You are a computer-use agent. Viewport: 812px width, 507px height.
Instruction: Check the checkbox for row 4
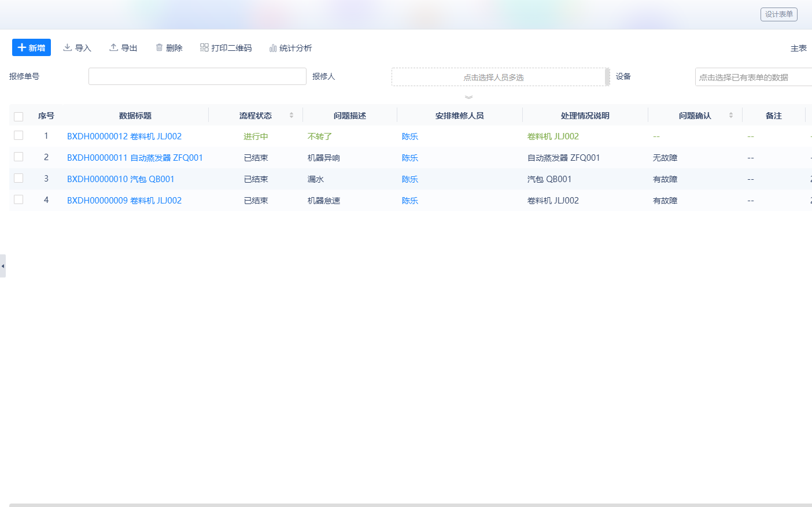click(19, 199)
